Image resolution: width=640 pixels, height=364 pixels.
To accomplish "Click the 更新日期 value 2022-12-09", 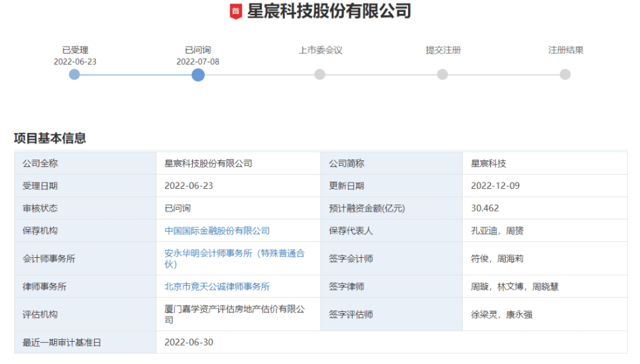I will (x=495, y=186).
